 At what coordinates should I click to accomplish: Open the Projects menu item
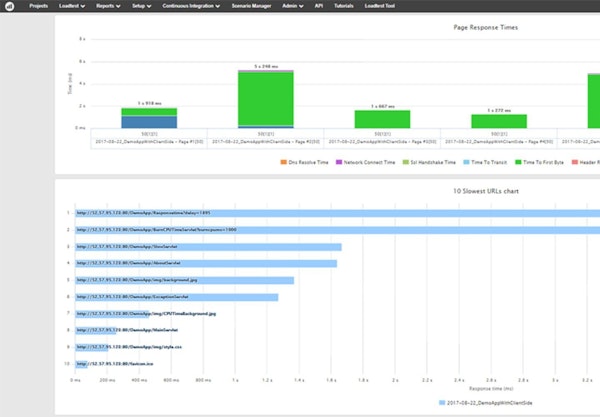point(38,6)
